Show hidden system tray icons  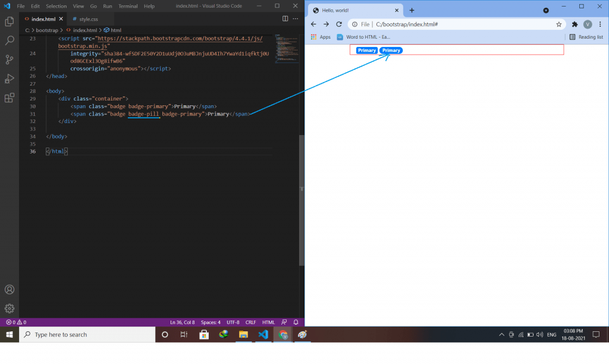click(x=501, y=334)
